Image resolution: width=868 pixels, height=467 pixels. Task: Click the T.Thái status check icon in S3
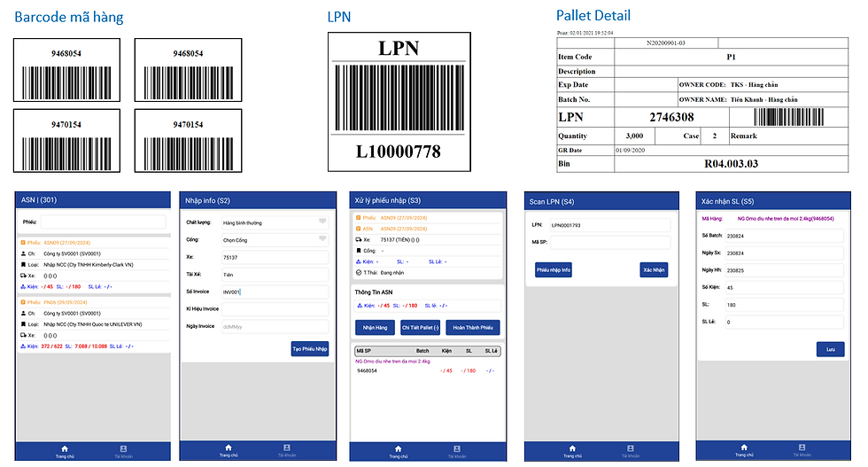pos(359,273)
